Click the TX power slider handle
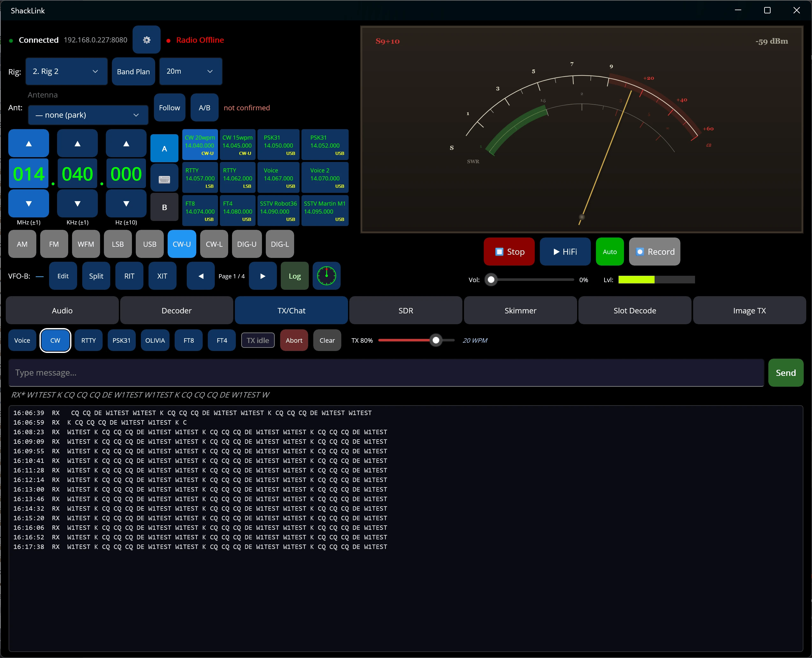Image resolution: width=812 pixels, height=658 pixels. pos(436,340)
